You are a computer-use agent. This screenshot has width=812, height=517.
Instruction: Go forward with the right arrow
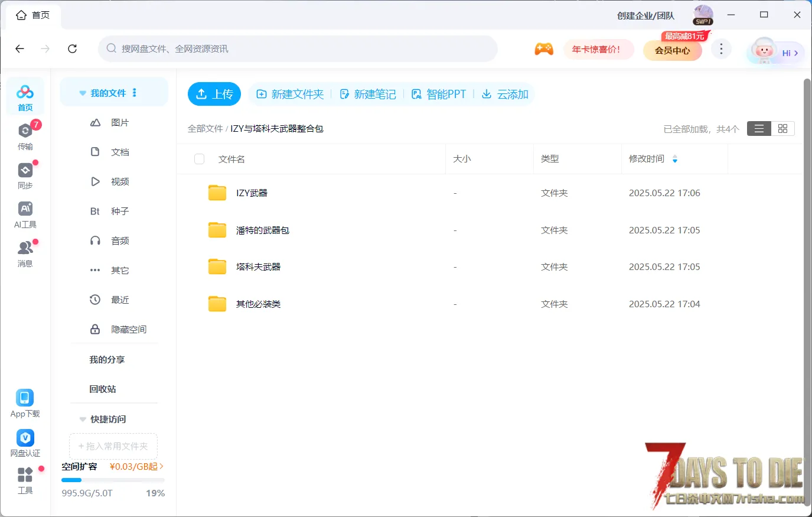click(x=45, y=48)
